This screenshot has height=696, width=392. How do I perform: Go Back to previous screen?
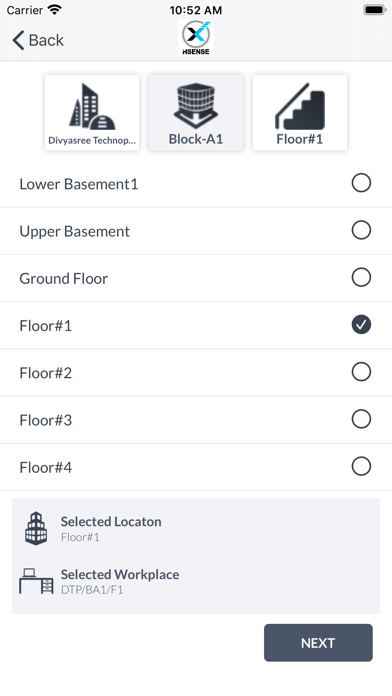[38, 40]
